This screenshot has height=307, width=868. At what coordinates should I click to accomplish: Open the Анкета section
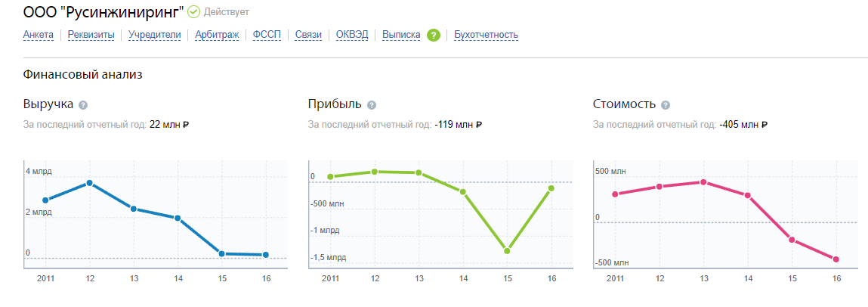[39, 35]
